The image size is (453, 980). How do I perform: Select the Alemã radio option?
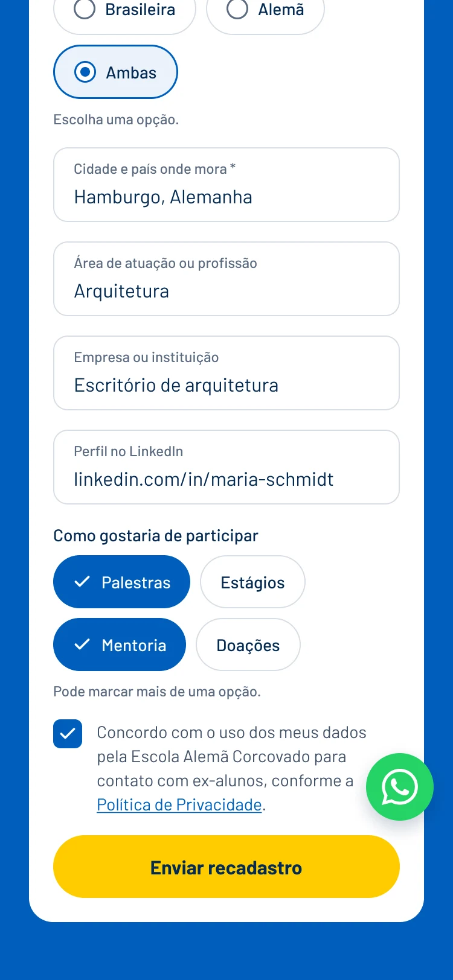[265, 11]
